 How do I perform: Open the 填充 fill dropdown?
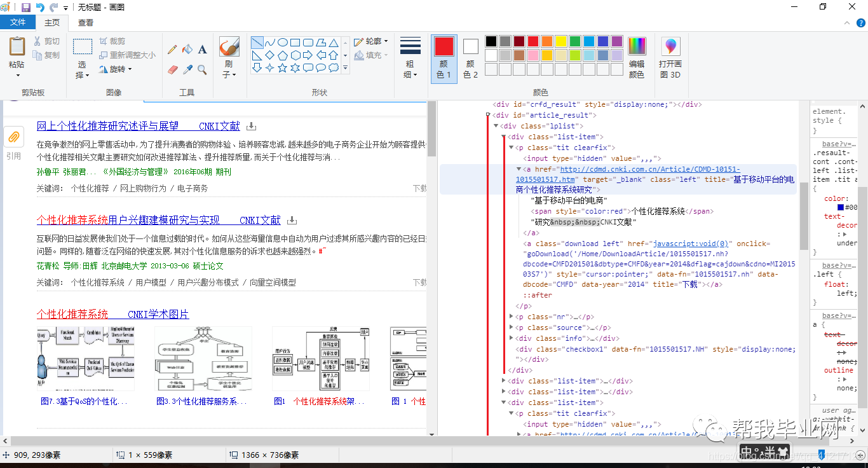coord(370,55)
